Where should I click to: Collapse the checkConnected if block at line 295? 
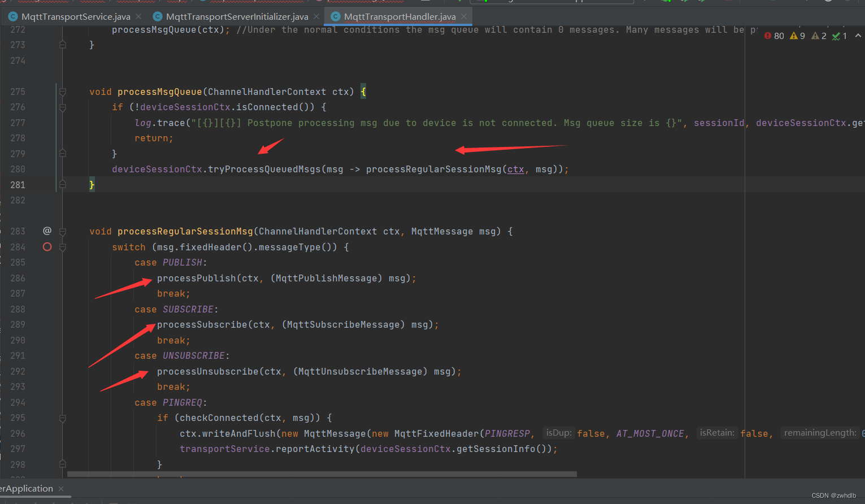pyautogui.click(x=63, y=418)
